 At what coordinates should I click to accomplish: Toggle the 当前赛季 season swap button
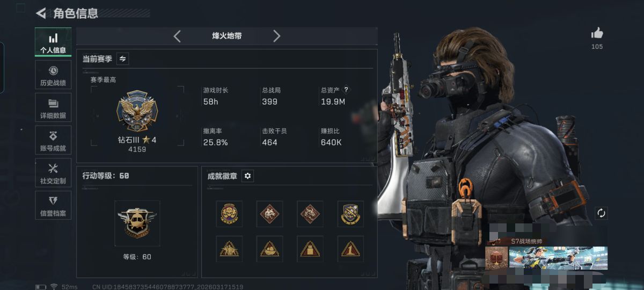[122, 59]
